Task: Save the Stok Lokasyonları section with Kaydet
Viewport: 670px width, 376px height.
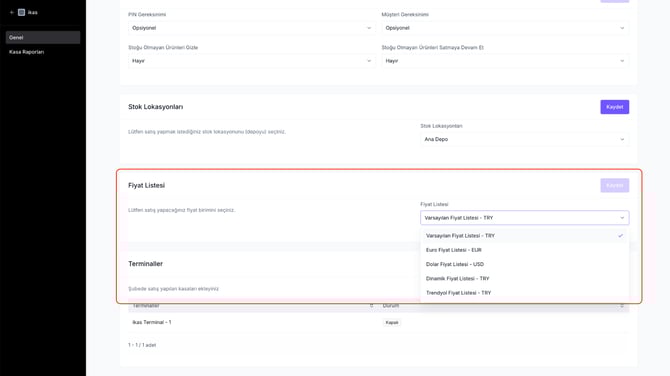Action: (614, 107)
